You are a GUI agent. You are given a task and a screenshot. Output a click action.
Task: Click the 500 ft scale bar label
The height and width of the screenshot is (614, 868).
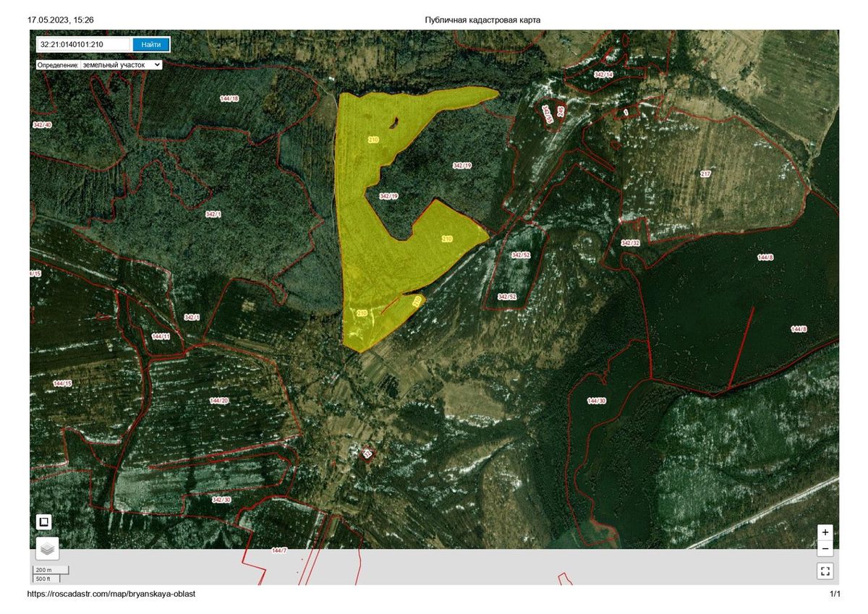coord(43,579)
